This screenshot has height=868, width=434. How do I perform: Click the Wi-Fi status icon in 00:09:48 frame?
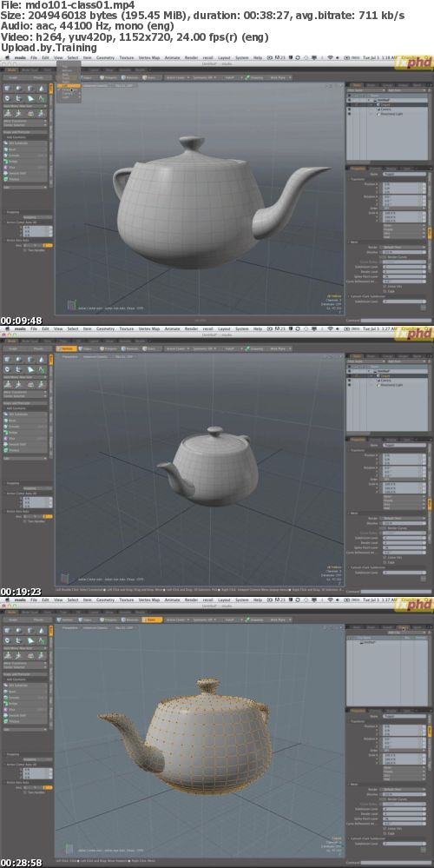point(330,57)
